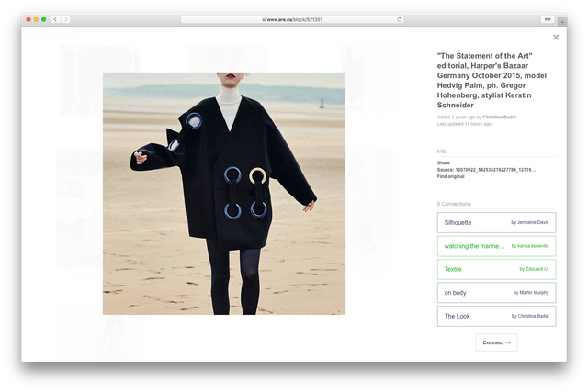Reload the page using the refresh icon

point(399,19)
